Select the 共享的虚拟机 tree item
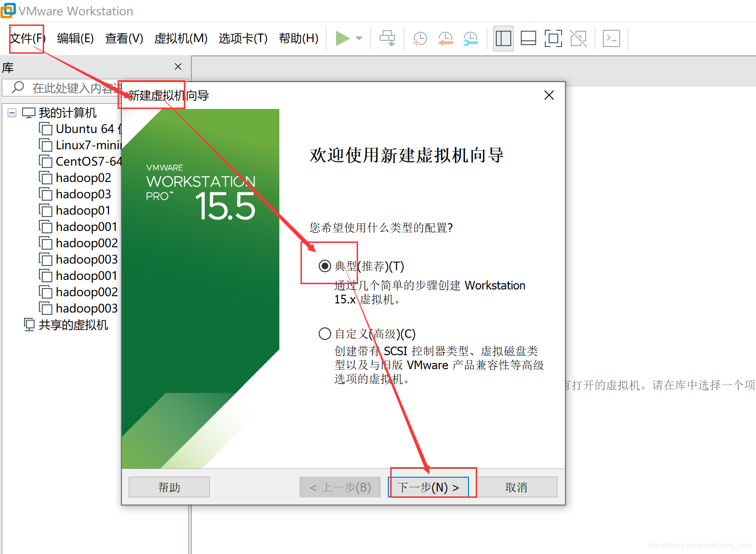 [73, 325]
